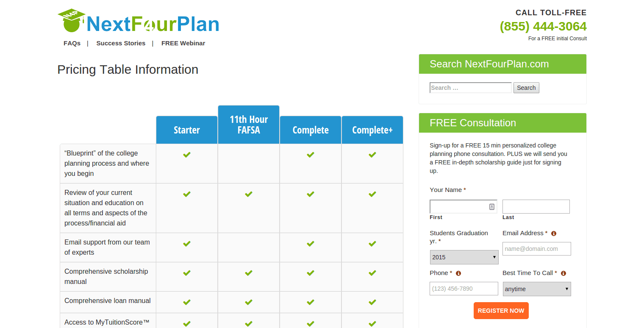This screenshot has height=328, width=644.
Task: Click the info icon beside Phone field
Action: 458,273
